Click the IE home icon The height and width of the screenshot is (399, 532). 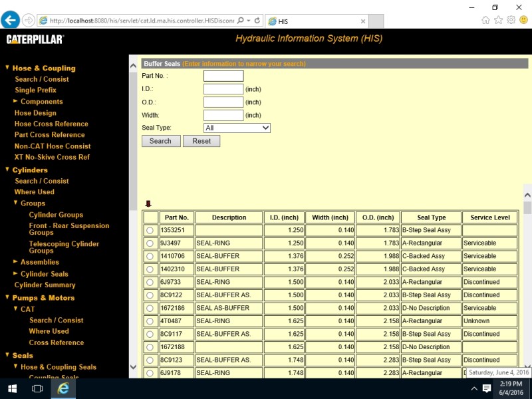485,20
